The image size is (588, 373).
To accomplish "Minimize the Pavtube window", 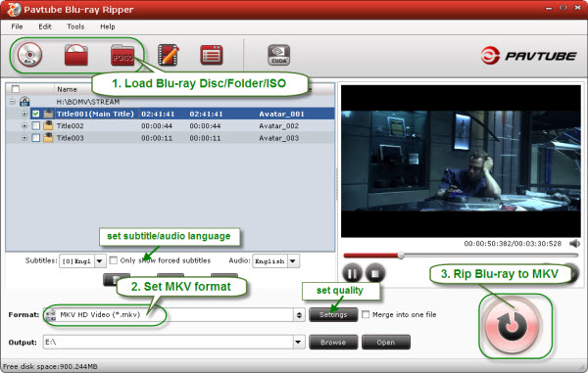I will pos(549,8).
